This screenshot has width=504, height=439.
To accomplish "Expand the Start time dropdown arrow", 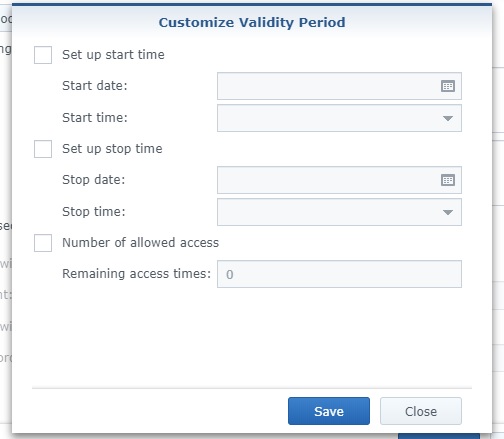I will click(448, 118).
